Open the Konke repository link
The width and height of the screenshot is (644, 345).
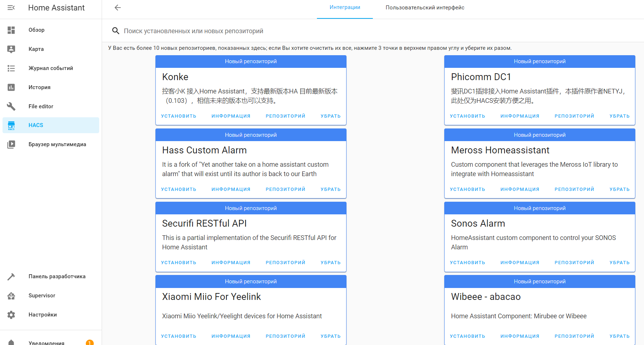pyautogui.click(x=285, y=116)
